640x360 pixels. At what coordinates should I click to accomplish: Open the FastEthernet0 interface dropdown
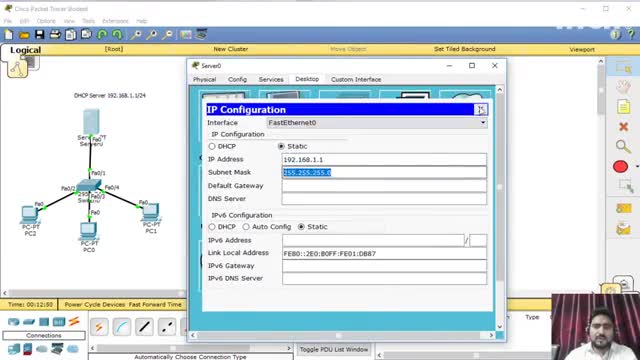[377, 122]
